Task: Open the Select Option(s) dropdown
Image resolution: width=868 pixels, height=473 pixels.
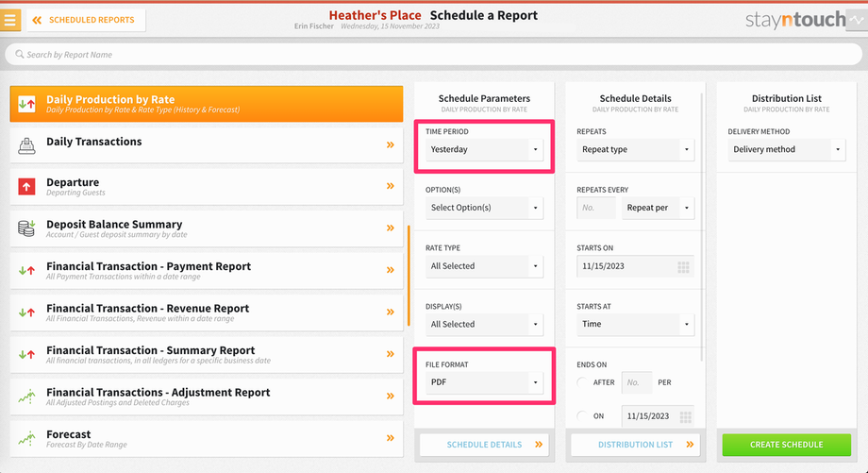Action: [x=484, y=208]
